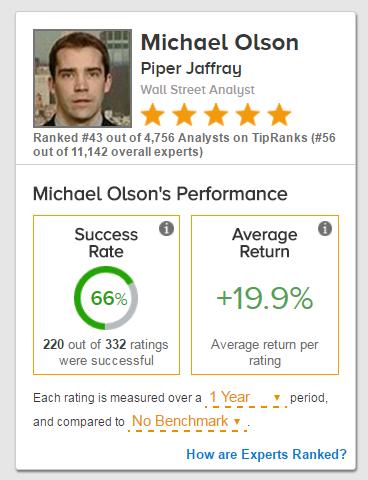This screenshot has width=368, height=480.
Task: Open the No Benchmark dropdown
Action: pos(187,422)
